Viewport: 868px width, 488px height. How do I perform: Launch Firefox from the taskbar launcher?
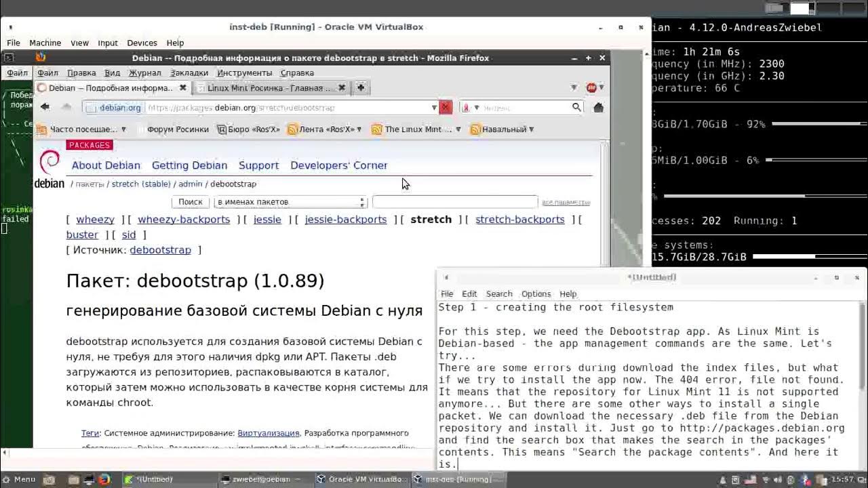point(104,479)
